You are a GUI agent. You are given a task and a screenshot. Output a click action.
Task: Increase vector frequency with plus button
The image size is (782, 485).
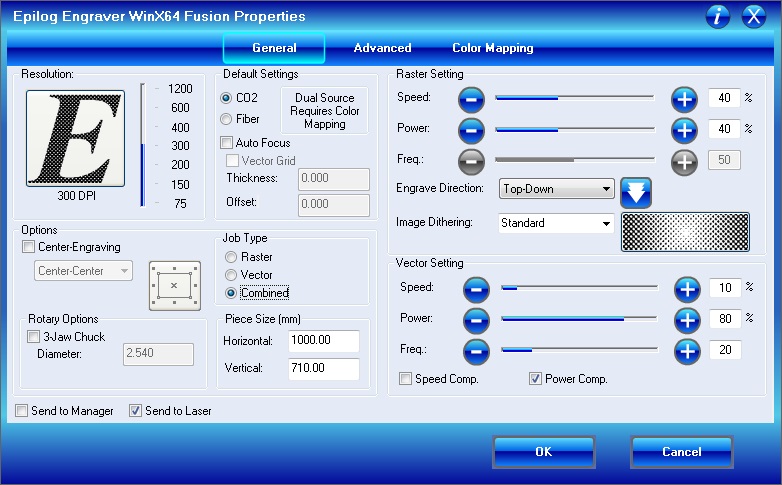(x=687, y=352)
